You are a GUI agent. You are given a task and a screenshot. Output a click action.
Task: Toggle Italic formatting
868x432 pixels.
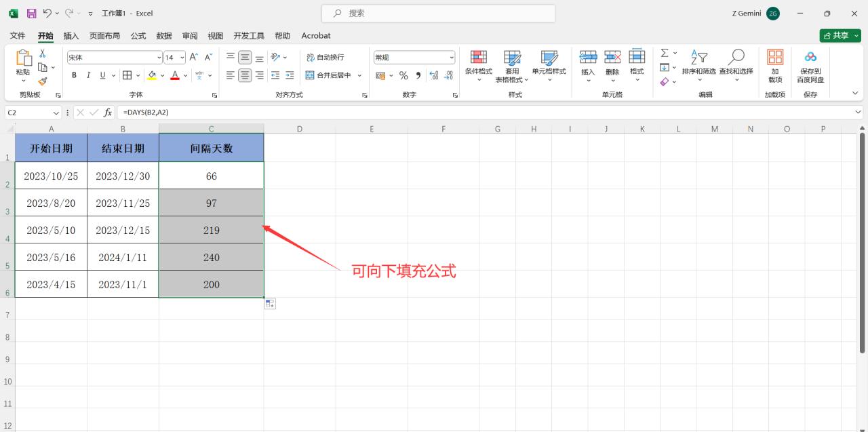88,75
